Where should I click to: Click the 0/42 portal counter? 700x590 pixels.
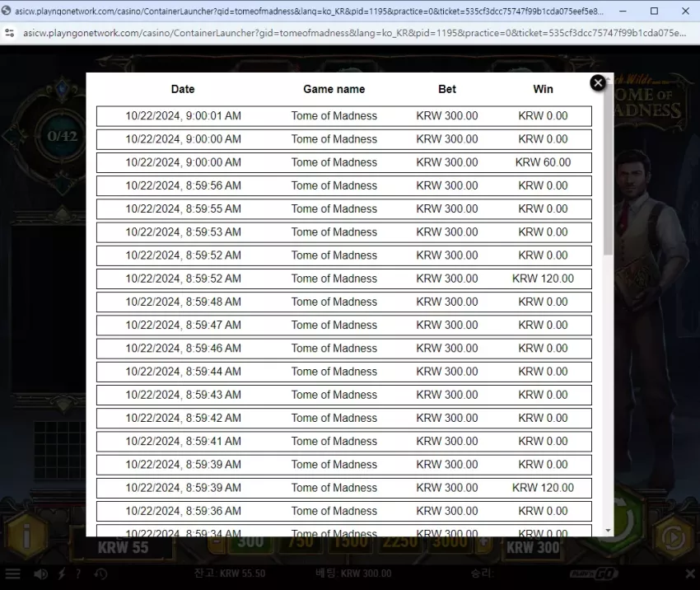[63, 136]
